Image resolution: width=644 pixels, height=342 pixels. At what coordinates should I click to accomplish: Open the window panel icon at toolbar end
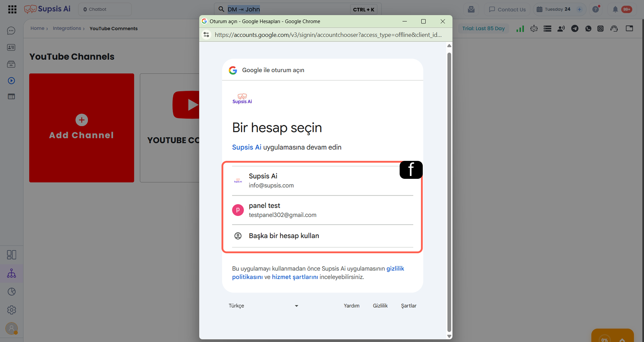629,28
